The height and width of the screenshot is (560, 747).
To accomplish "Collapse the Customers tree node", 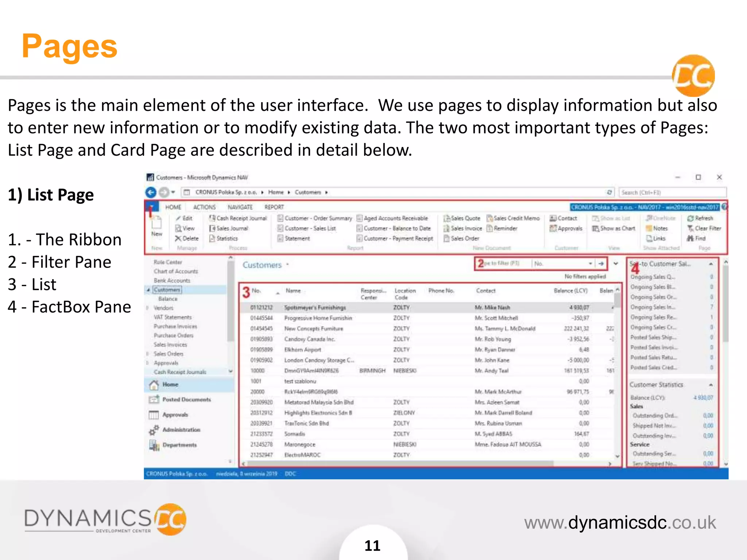I will (x=148, y=290).
